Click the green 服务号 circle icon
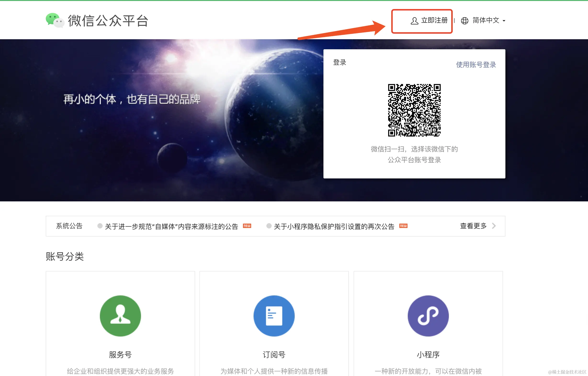Screen dimensions: 588x376 (120, 316)
